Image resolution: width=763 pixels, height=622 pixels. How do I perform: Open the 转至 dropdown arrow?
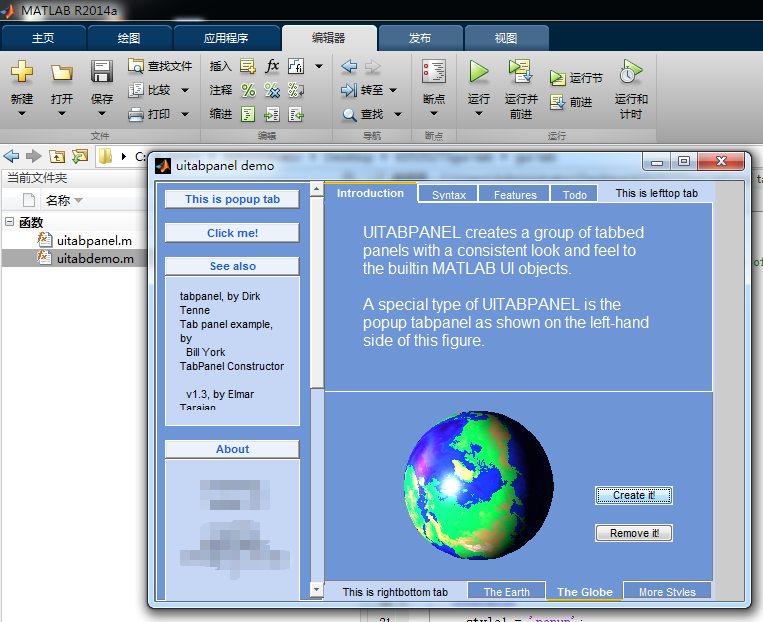point(393,90)
